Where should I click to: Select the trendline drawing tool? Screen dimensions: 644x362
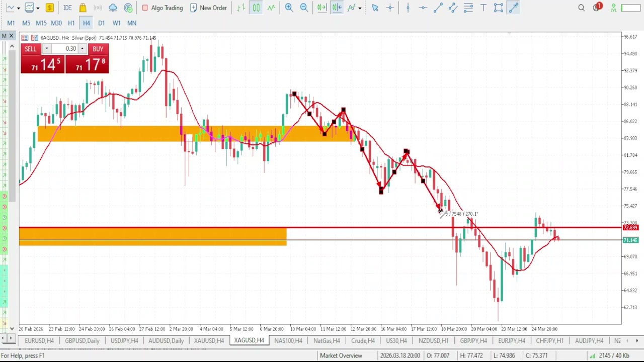tap(438, 8)
